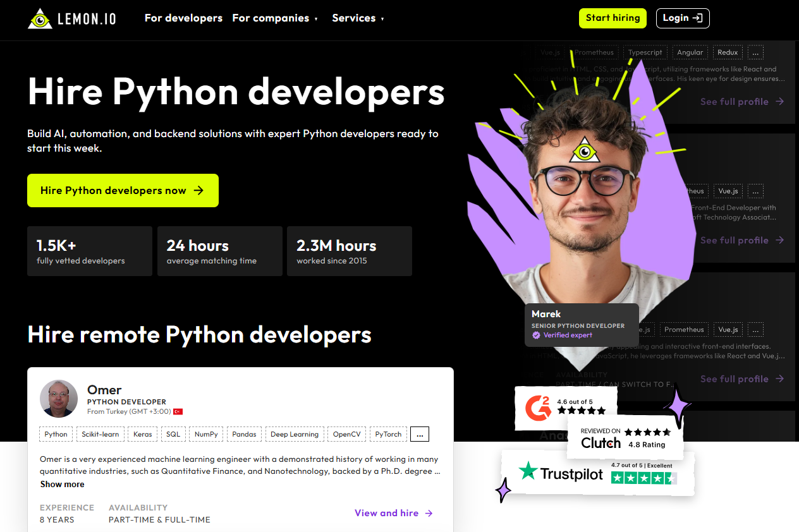Click the Trustpilot star logo

(x=527, y=471)
